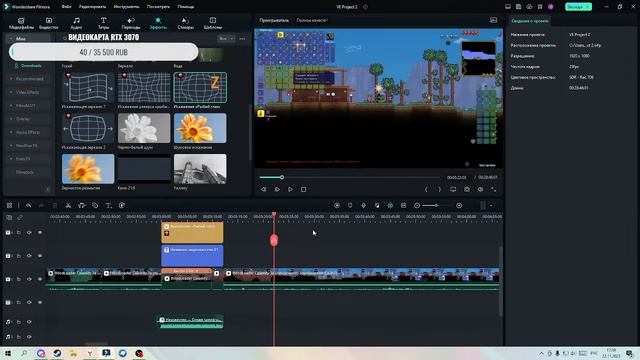Image resolution: width=640 pixels, height=360 pixels.
Task: Open the Сведения о проекте tab
Action: tap(530, 21)
